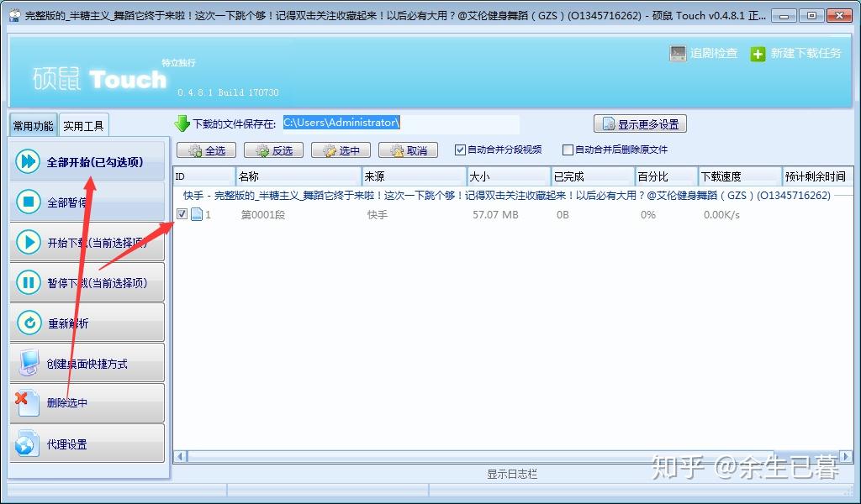Click 开始下载(当前选择项) play button
This screenshot has width=861, height=504.
[87, 242]
